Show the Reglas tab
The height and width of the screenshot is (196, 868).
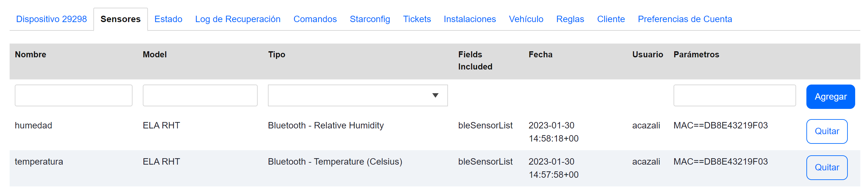570,19
